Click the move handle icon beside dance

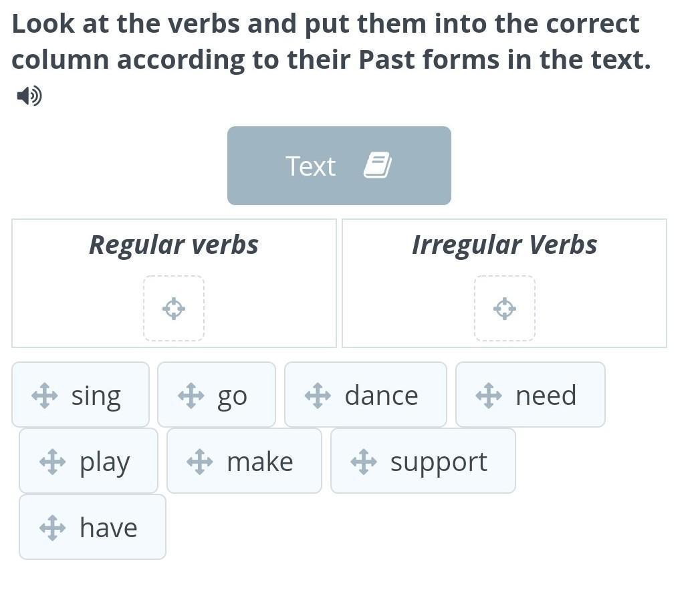pos(318,396)
